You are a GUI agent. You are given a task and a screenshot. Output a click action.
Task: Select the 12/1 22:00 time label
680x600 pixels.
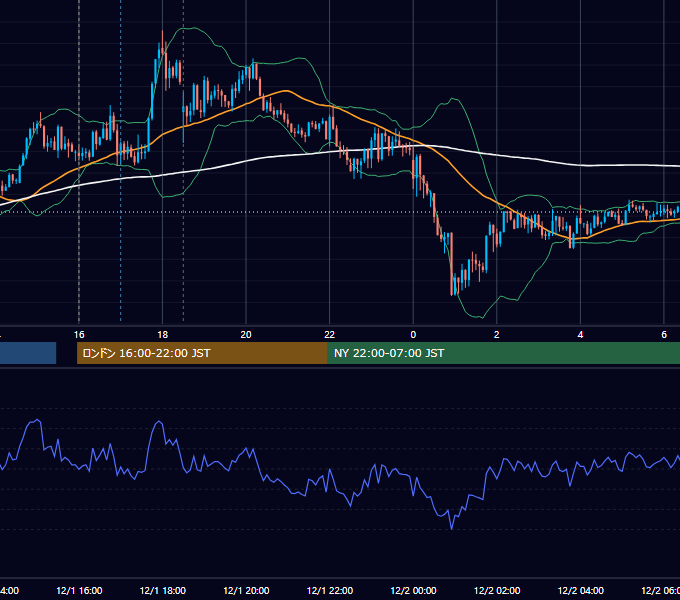330,590
